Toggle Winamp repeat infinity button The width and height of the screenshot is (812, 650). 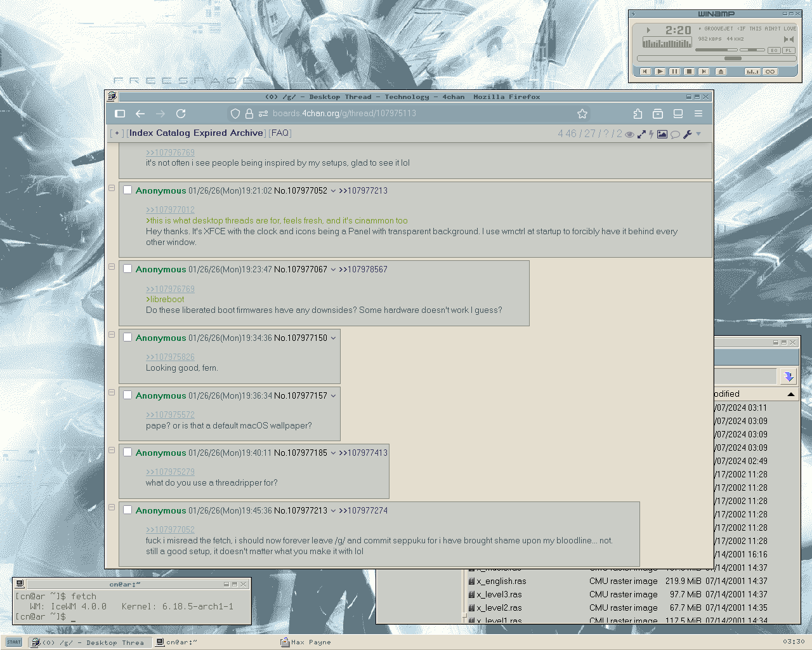770,72
